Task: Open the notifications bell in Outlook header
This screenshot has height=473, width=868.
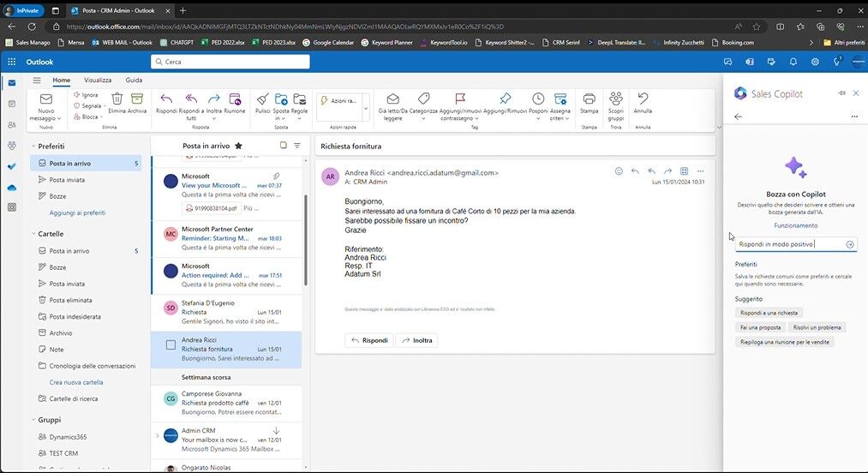Action: click(793, 62)
